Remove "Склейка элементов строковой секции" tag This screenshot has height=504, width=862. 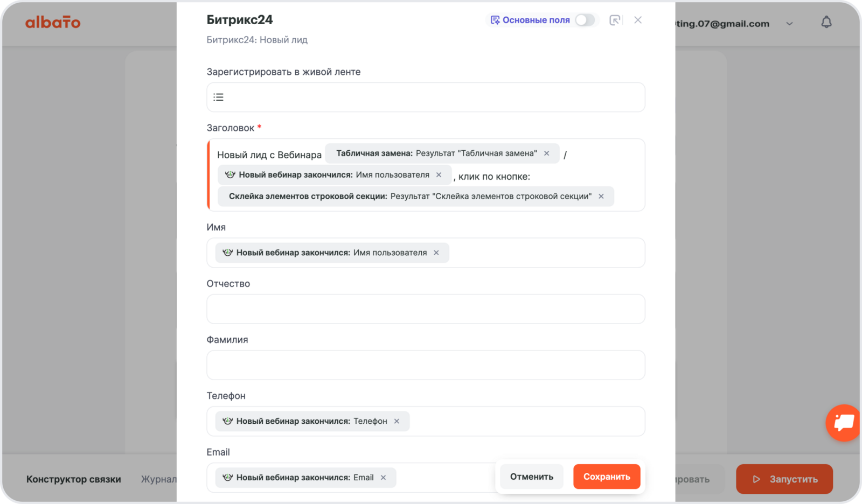pos(601,197)
